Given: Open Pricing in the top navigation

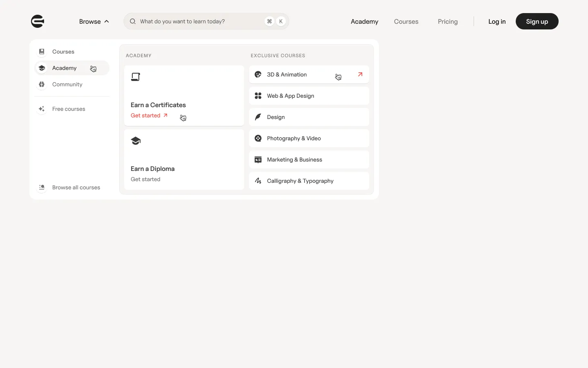Looking at the screenshot, I should [448, 21].
